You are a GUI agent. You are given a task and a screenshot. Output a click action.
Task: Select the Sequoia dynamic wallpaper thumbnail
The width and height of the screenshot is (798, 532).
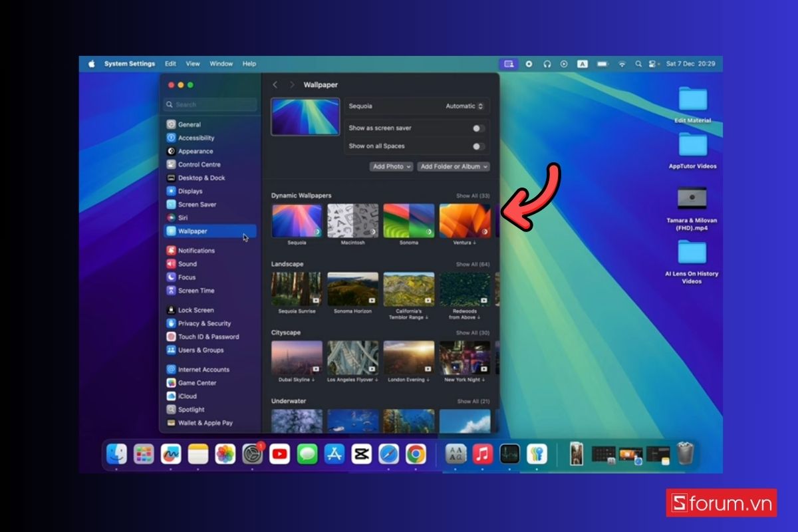click(x=297, y=221)
